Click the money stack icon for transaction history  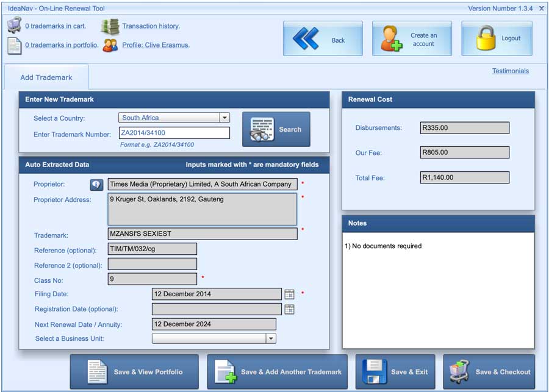[x=110, y=26]
